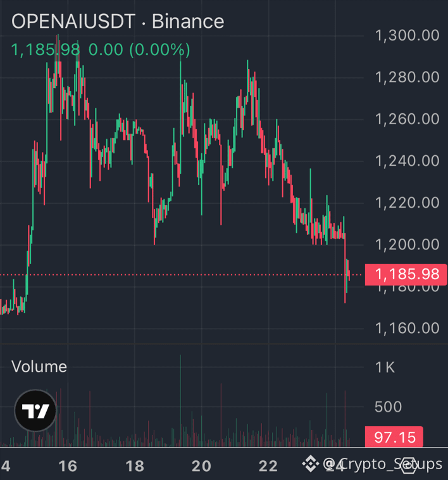448x480 pixels.
Task: Click the Volume indicator label
Action: click(39, 367)
